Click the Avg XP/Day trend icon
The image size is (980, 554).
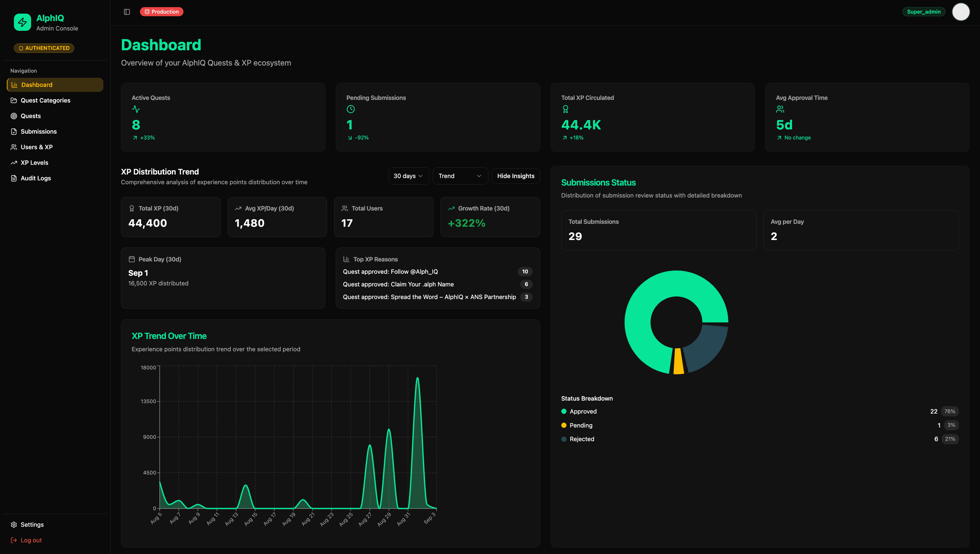(x=238, y=209)
